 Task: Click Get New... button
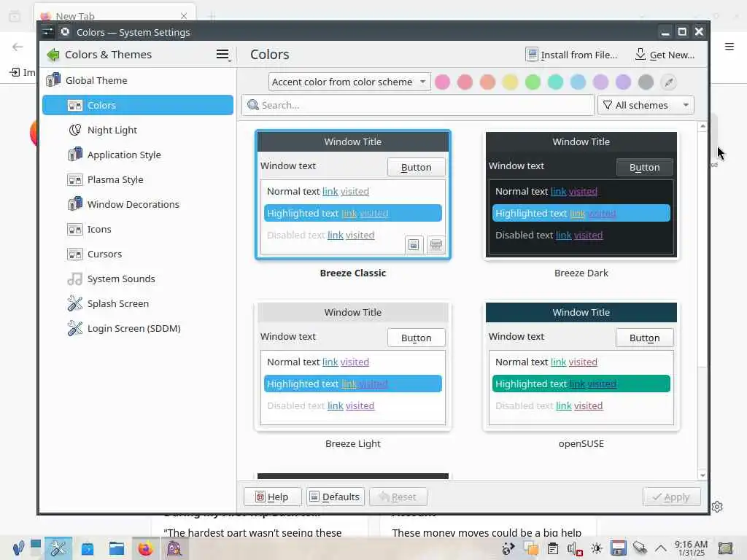(x=665, y=55)
